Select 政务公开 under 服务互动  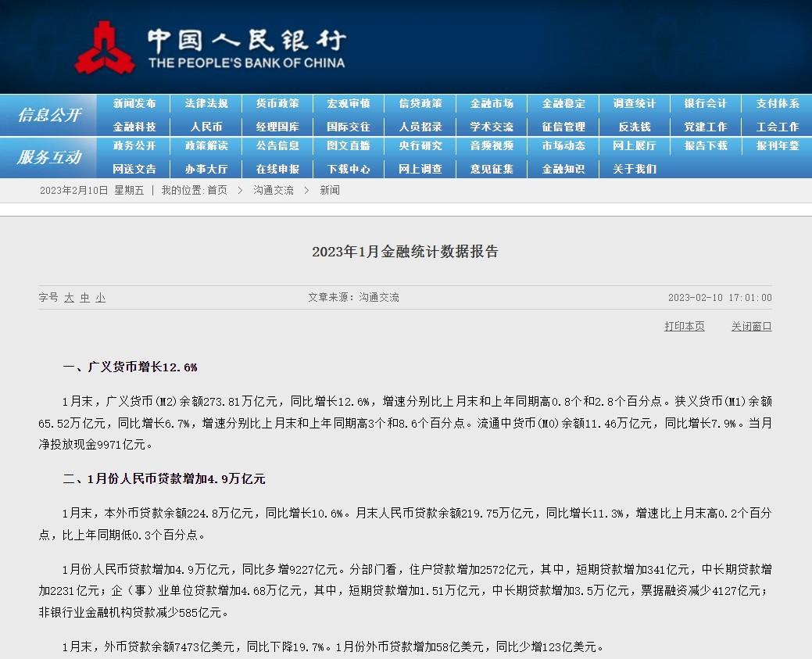coord(134,145)
